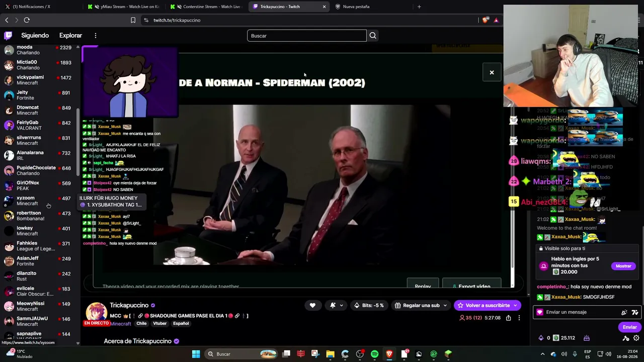Image resolution: width=644 pixels, height=362 pixels.
Task: Open the chat emote picker icon
Action: click(635, 312)
